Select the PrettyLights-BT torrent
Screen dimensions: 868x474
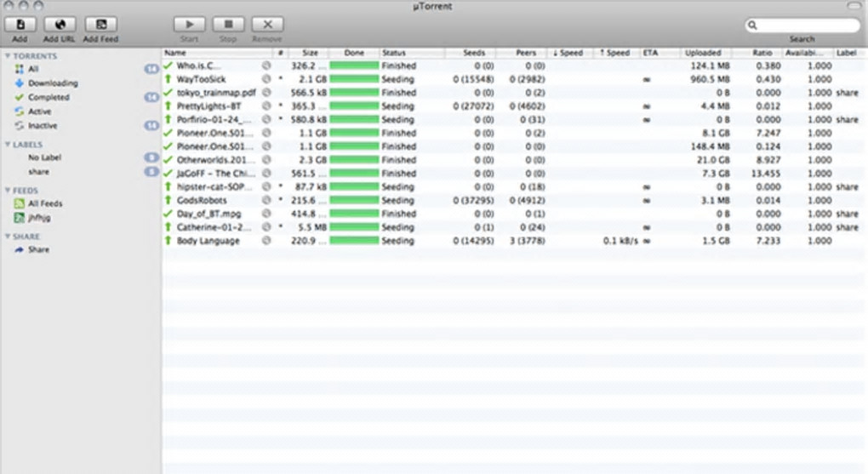514,106
